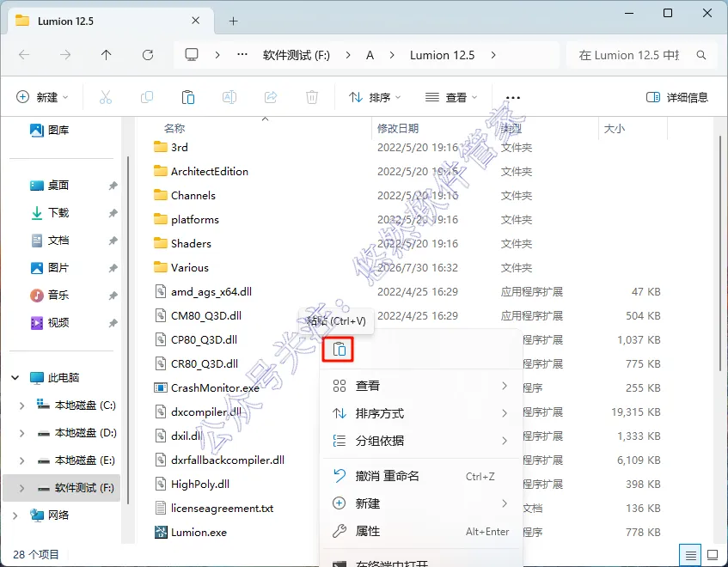
Task: Close the Lumion 12.5 tab
Action: (x=195, y=21)
